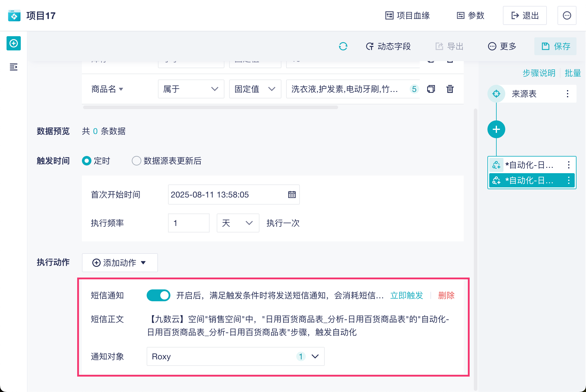Click the teal add-step icon in left sidebar
Screen dimensions: 586x392
click(x=14, y=44)
